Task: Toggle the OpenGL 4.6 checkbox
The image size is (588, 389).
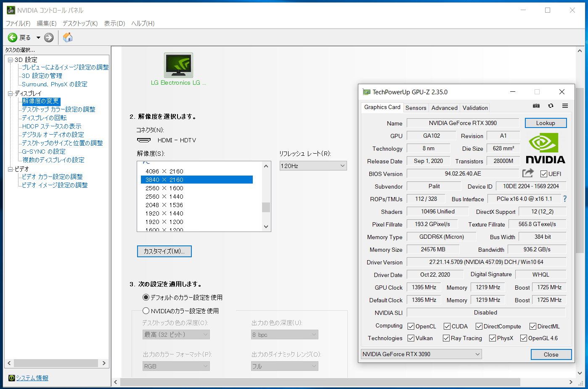Action: 524,338
